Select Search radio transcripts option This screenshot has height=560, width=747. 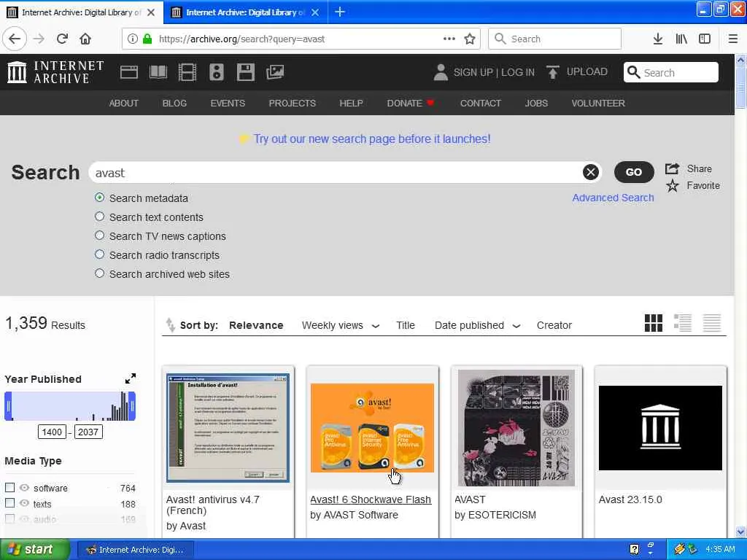[99, 254]
